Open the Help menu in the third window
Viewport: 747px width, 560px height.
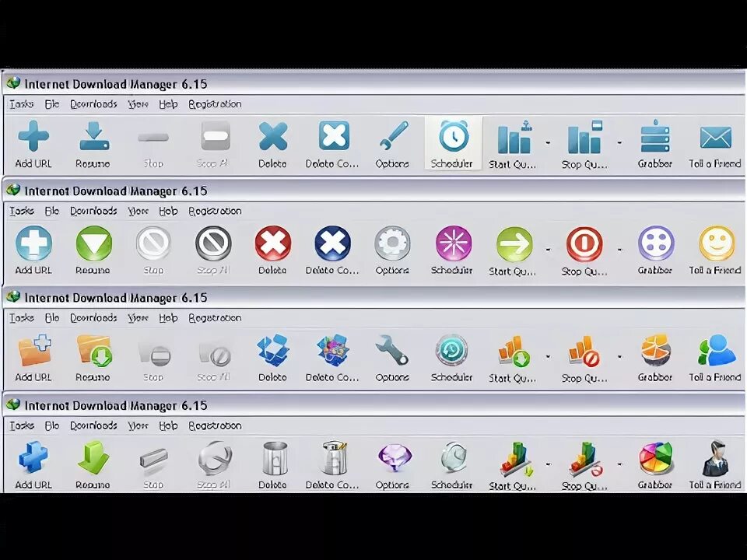point(168,317)
